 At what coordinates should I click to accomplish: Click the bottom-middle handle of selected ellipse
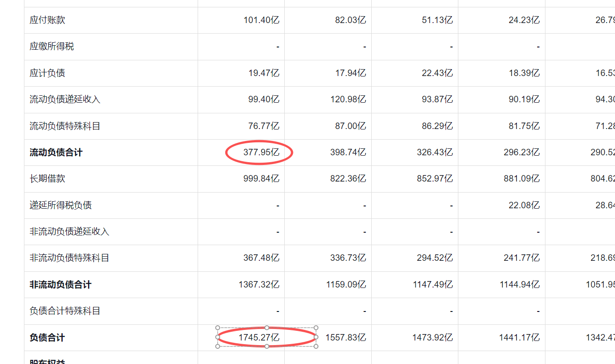(267, 346)
